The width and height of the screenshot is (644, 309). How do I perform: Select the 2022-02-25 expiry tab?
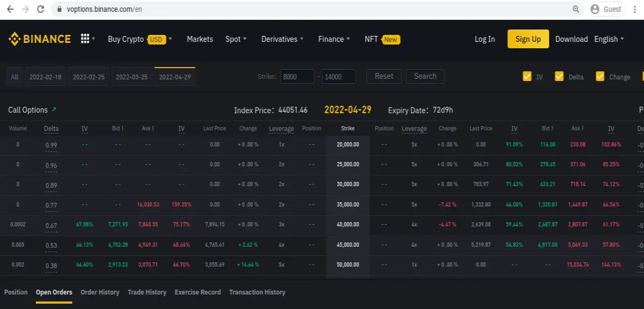click(x=89, y=77)
